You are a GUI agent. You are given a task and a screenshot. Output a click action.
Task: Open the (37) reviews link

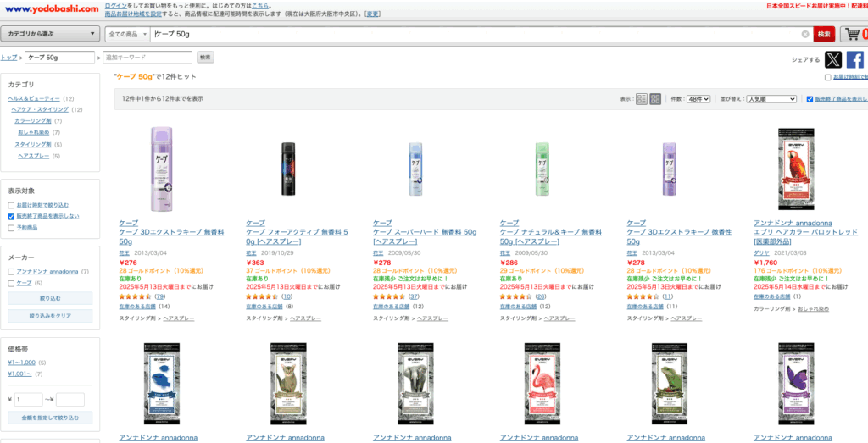414,297
